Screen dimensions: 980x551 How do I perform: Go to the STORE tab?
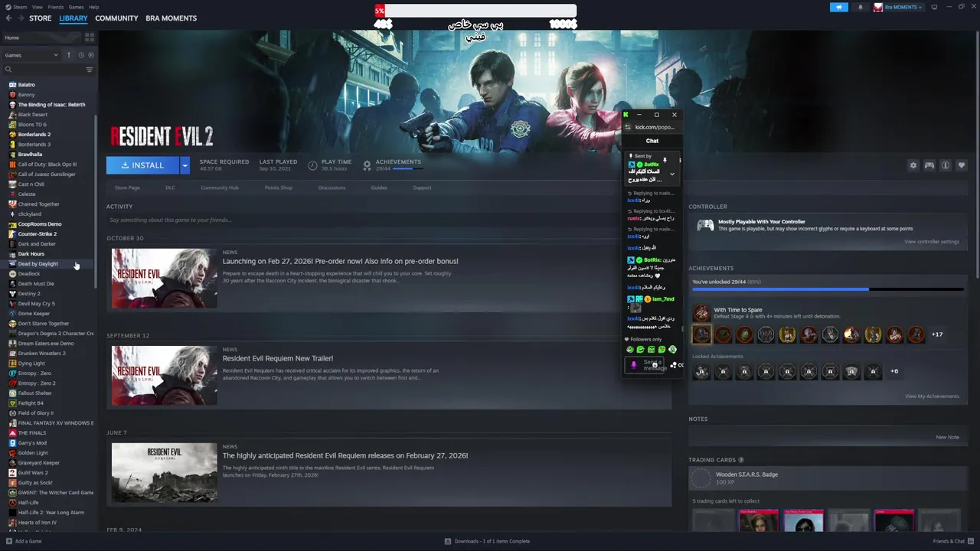pyautogui.click(x=41, y=18)
